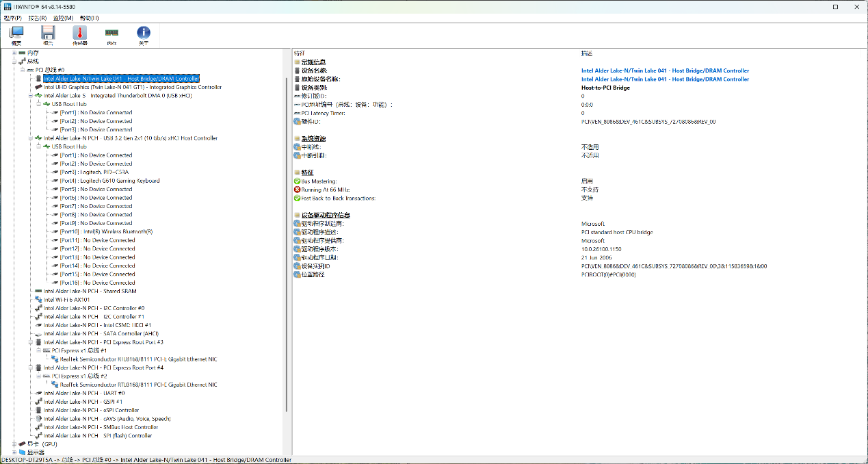
Task: Select Intel Wi-Fi 6 AX101 item
Action: pyautogui.click(x=66, y=300)
